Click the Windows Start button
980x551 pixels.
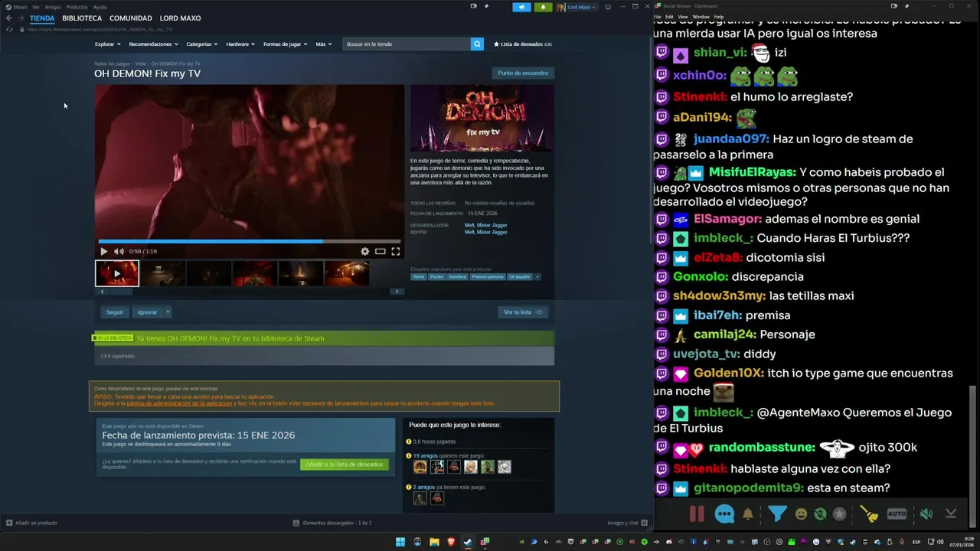click(400, 542)
